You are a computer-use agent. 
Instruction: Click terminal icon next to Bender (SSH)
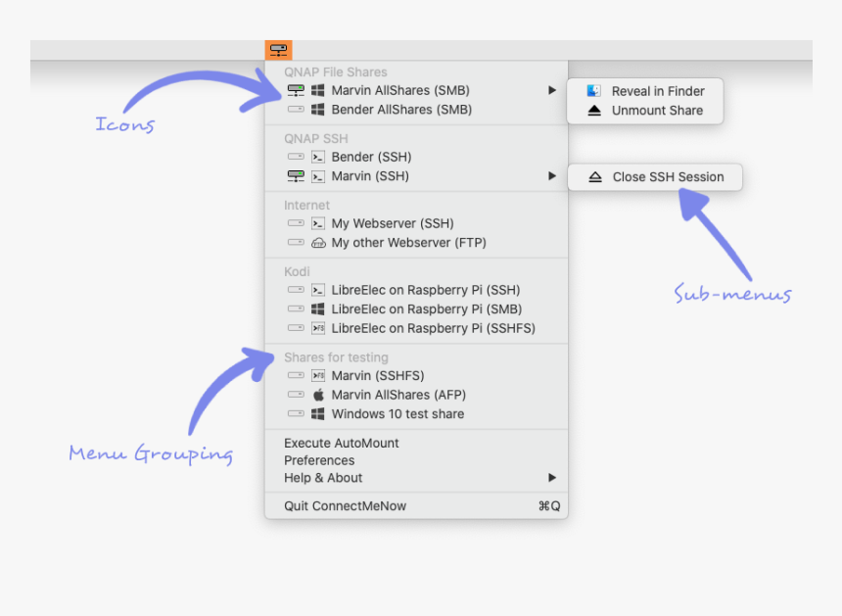318,157
